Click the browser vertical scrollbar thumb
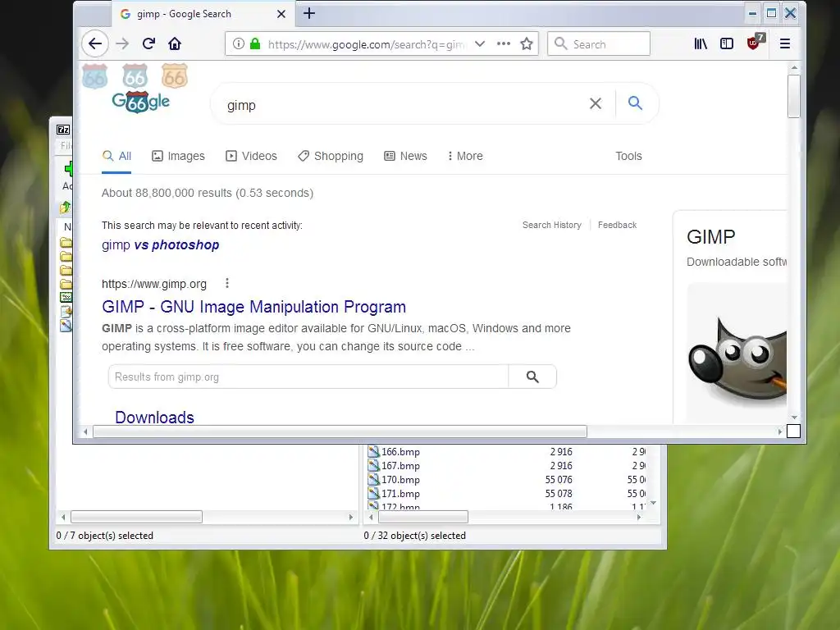The height and width of the screenshot is (630, 840). pos(794,96)
